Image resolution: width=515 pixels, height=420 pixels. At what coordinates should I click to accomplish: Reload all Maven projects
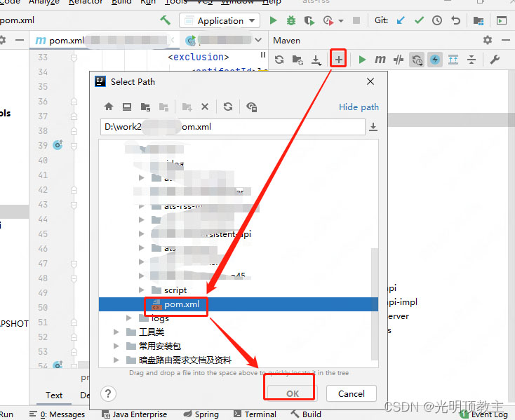(x=279, y=60)
